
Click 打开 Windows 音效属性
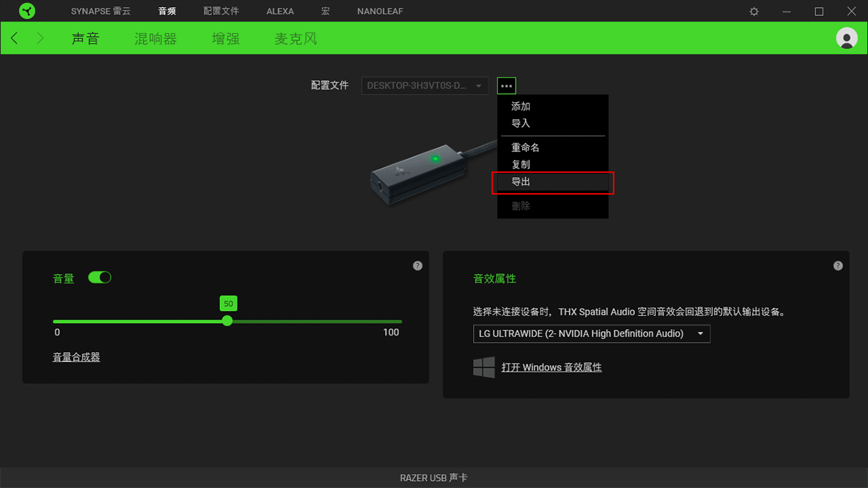[551, 367]
